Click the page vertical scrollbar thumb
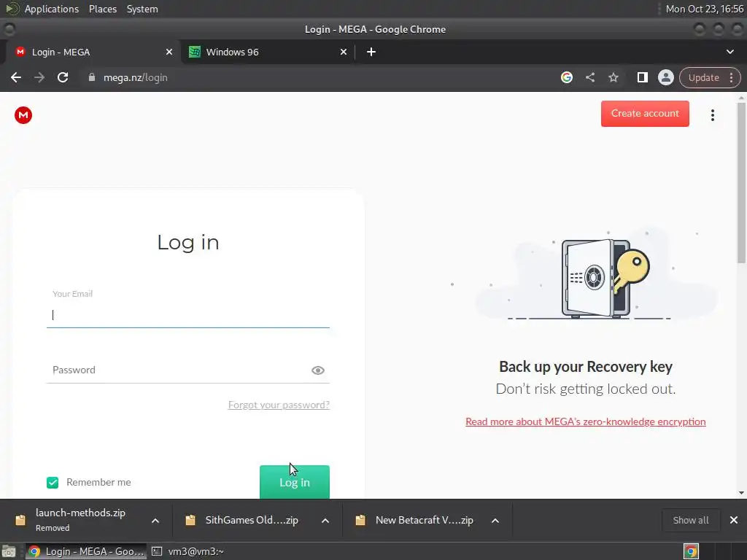 tap(741, 183)
